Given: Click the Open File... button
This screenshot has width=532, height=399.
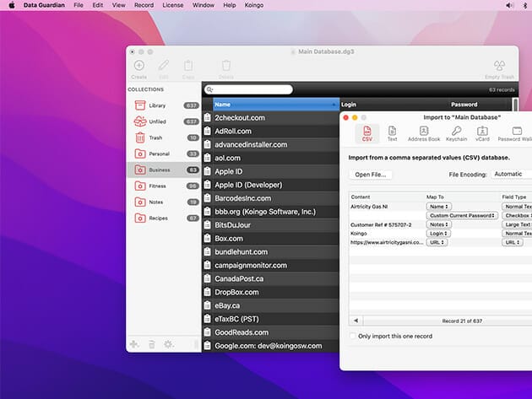Looking at the screenshot, I should point(370,175).
